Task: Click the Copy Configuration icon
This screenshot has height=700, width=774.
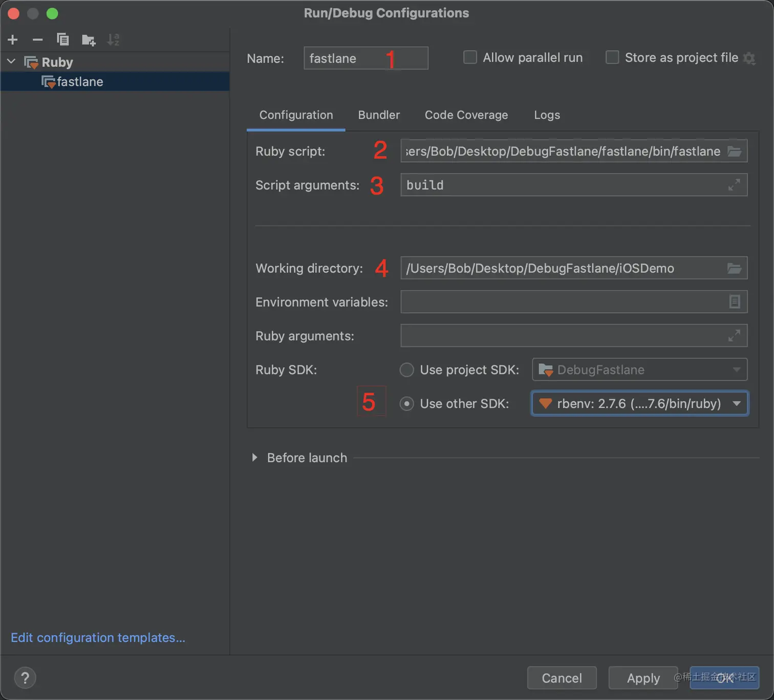Action: click(62, 39)
